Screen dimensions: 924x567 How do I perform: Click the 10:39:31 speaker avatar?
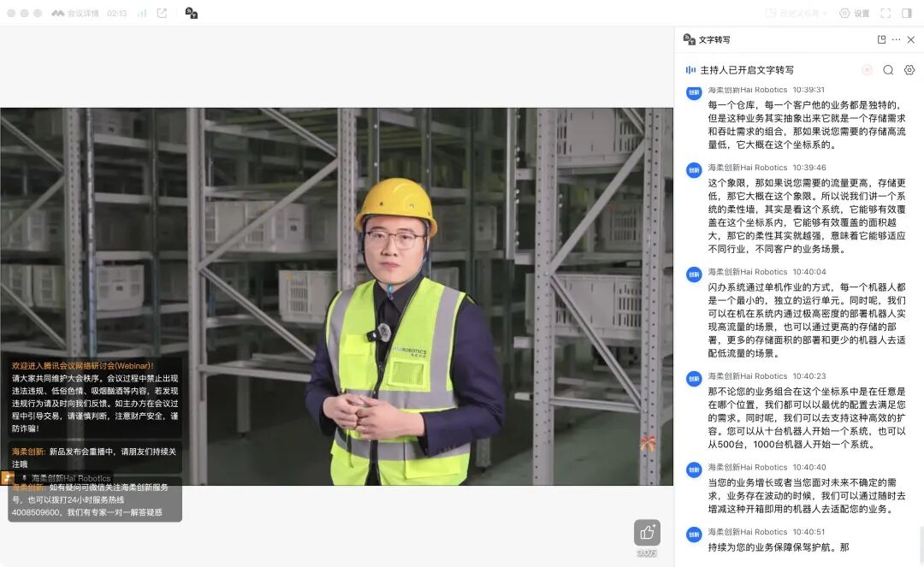694,92
